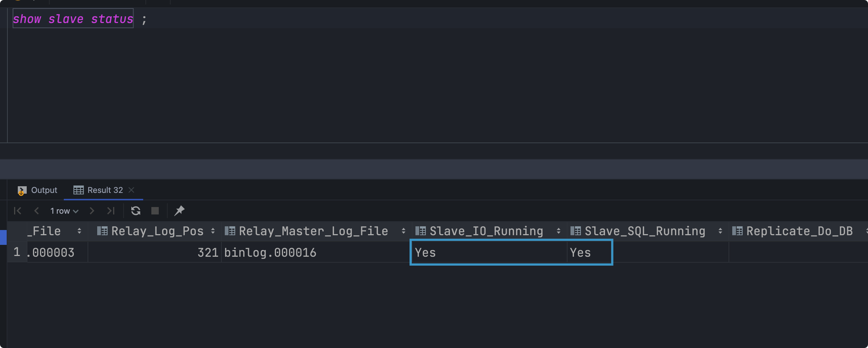
Task: Select the binlog.000016 cell
Action: [x=270, y=253]
